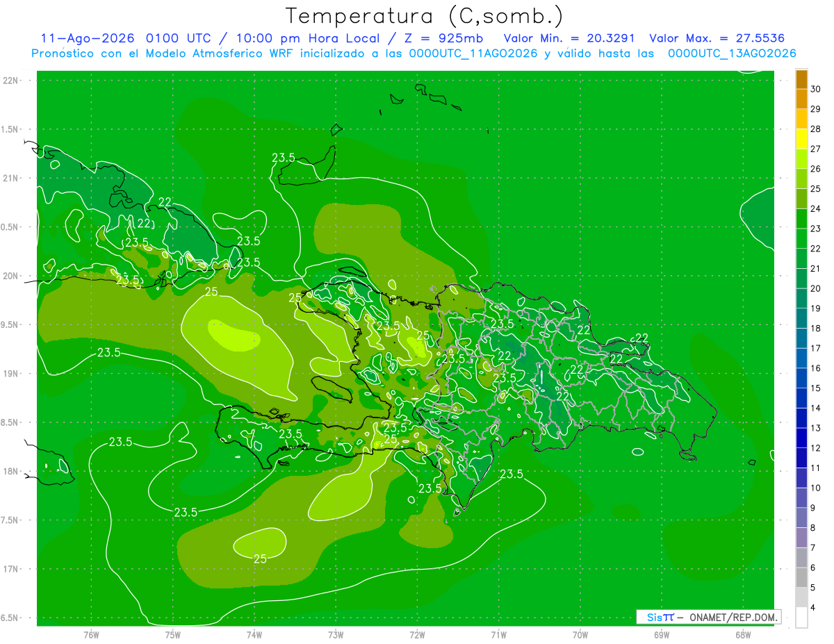This screenshot has width=834, height=644.
Task: Click the legend value '9'
Action: coord(813,508)
